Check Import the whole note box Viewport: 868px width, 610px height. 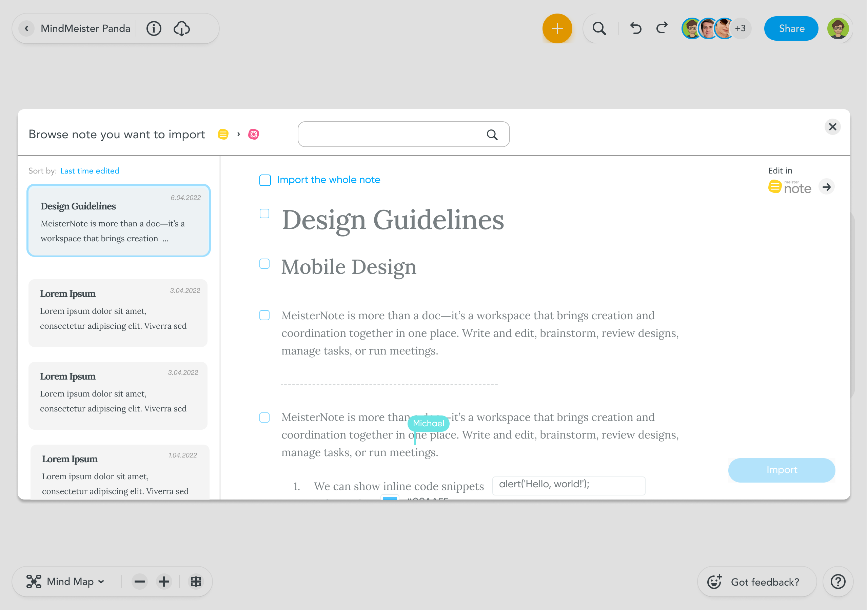265,180
